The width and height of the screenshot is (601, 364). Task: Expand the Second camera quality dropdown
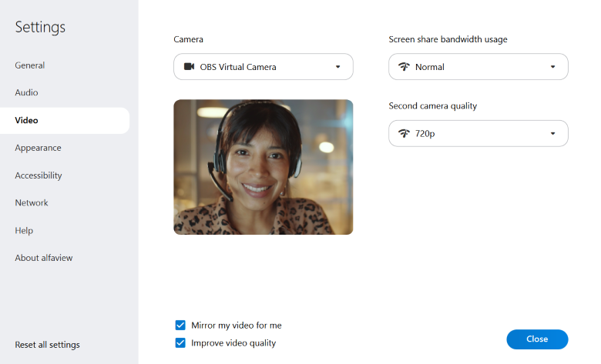coord(478,134)
